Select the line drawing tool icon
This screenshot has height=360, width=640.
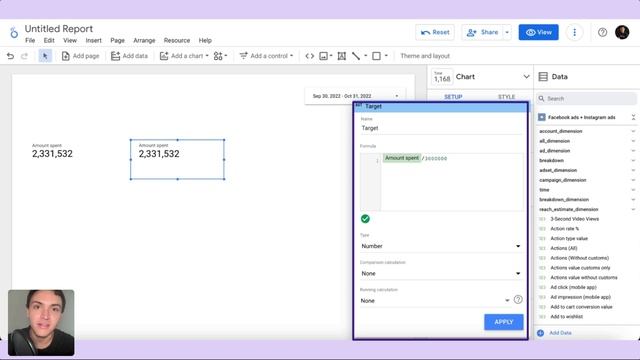[356, 56]
